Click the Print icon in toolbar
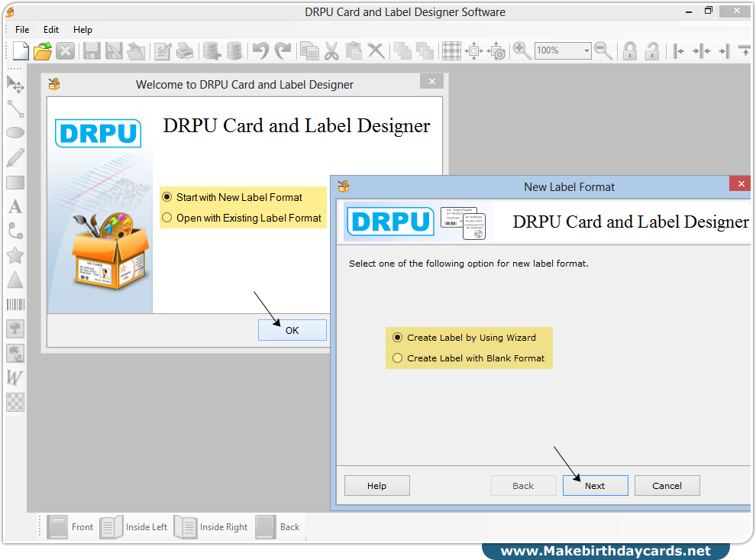 (185, 50)
